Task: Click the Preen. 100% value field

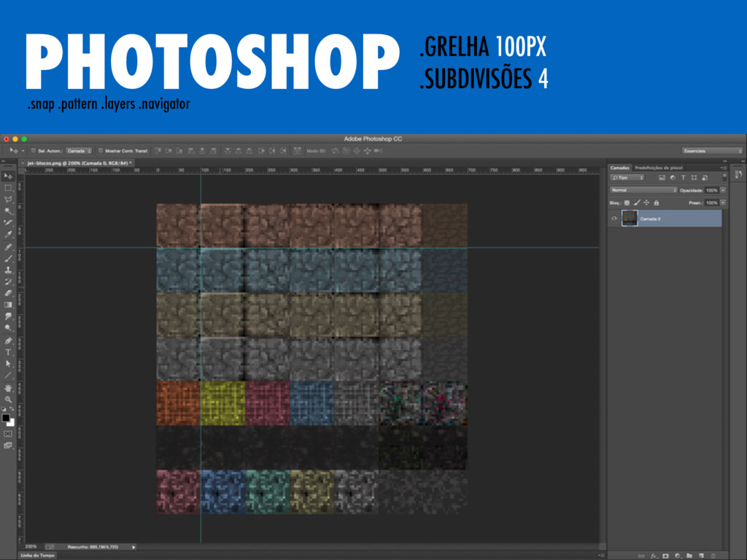Action: click(x=712, y=203)
